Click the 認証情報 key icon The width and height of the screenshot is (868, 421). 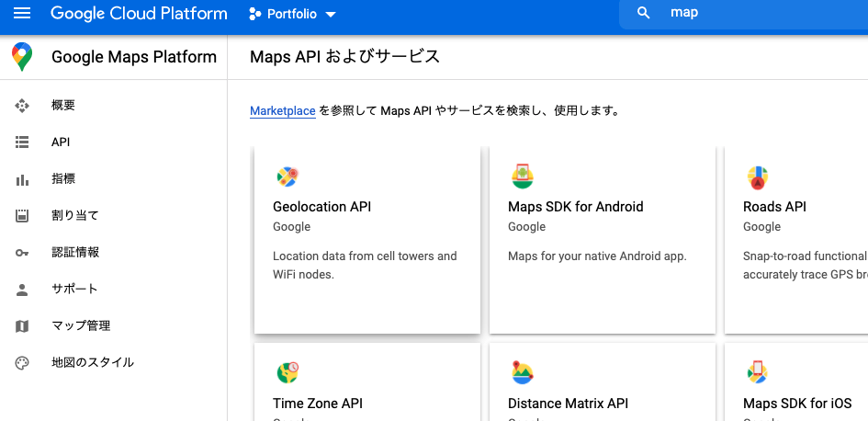click(22, 253)
